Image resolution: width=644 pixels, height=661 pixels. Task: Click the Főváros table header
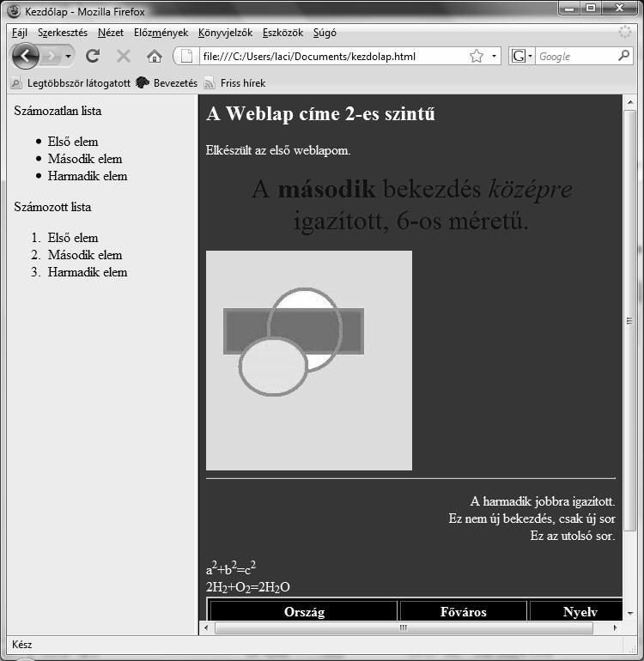point(463,612)
